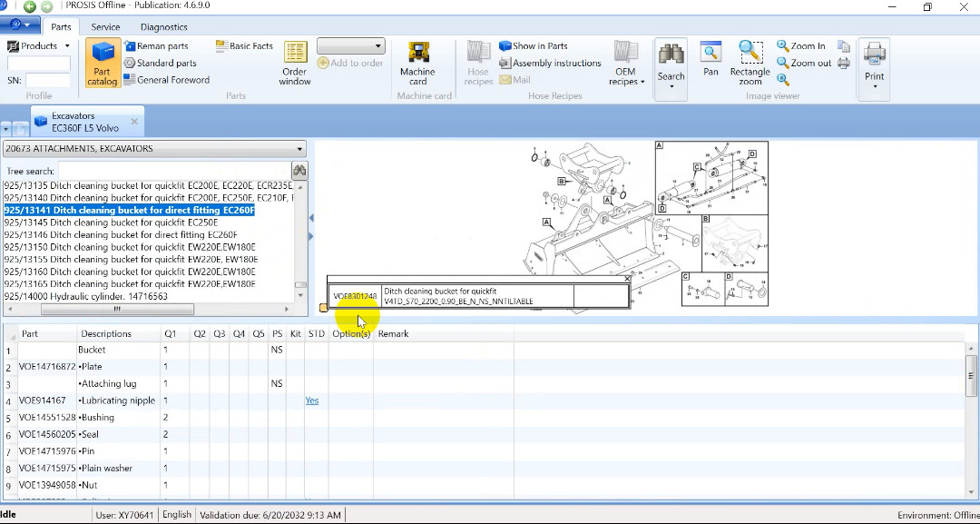This screenshot has width=980, height=524.
Task: Click the copy image icon beside Zoom In
Action: (x=844, y=46)
